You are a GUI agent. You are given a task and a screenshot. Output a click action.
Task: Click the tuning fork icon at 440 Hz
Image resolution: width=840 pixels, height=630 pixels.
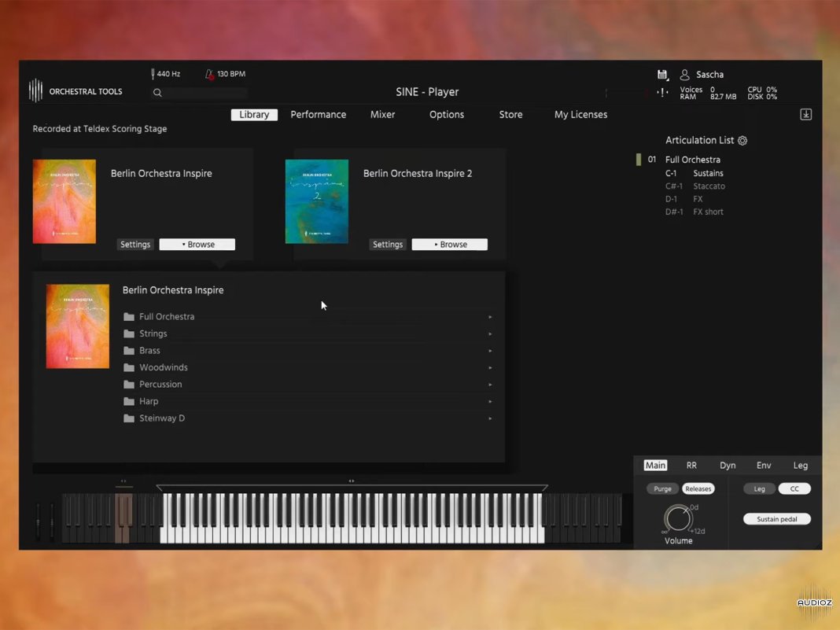coord(154,73)
